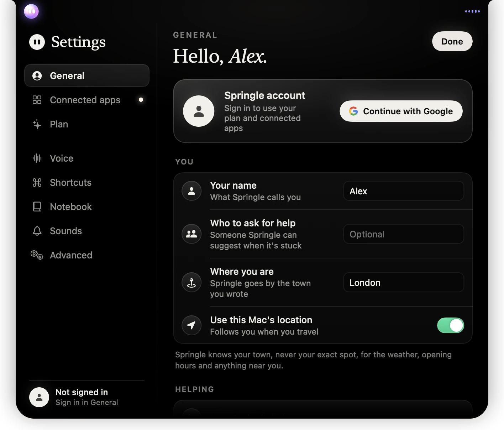The width and height of the screenshot is (504, 430).
Task: Click the Springle logo beside Settings title
Action: coord(37,42)
